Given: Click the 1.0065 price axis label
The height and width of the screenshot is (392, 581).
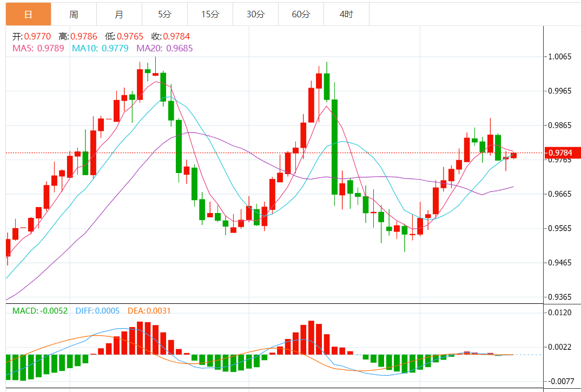Looking at the screenshot, I should tap(560, 57).
